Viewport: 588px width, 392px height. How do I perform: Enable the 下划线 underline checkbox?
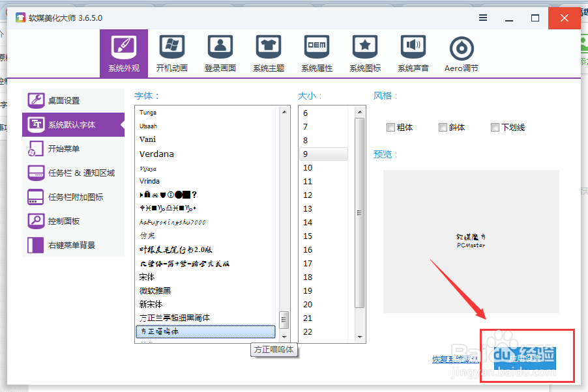(x=494, y=127)
